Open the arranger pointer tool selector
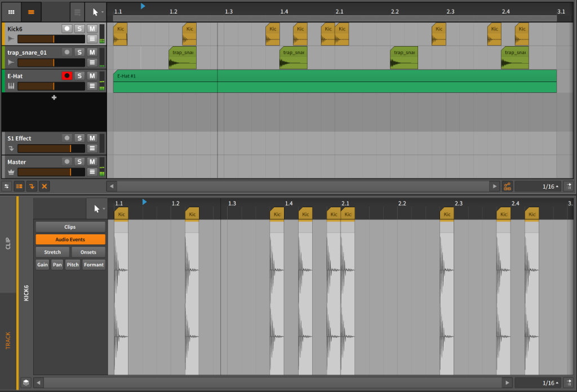577x392 pixels. pyautogui.click(x=96, y=12)
